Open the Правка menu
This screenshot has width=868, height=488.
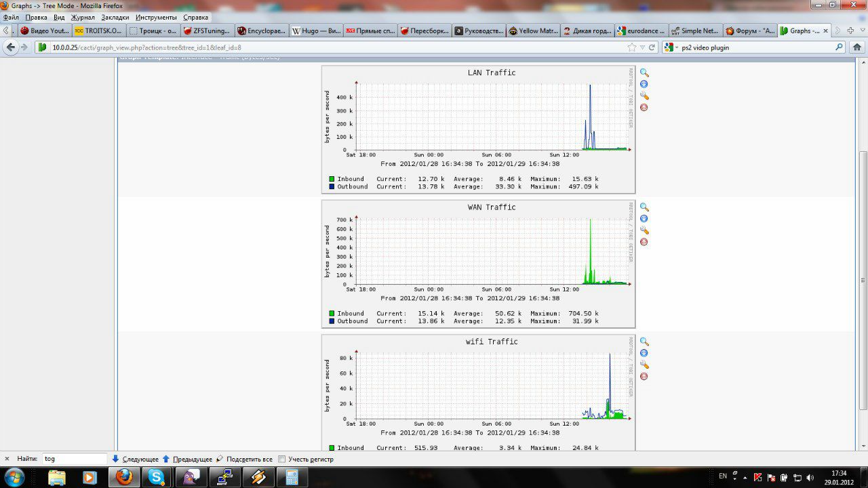pyautogui.click(x=37, y=17)
